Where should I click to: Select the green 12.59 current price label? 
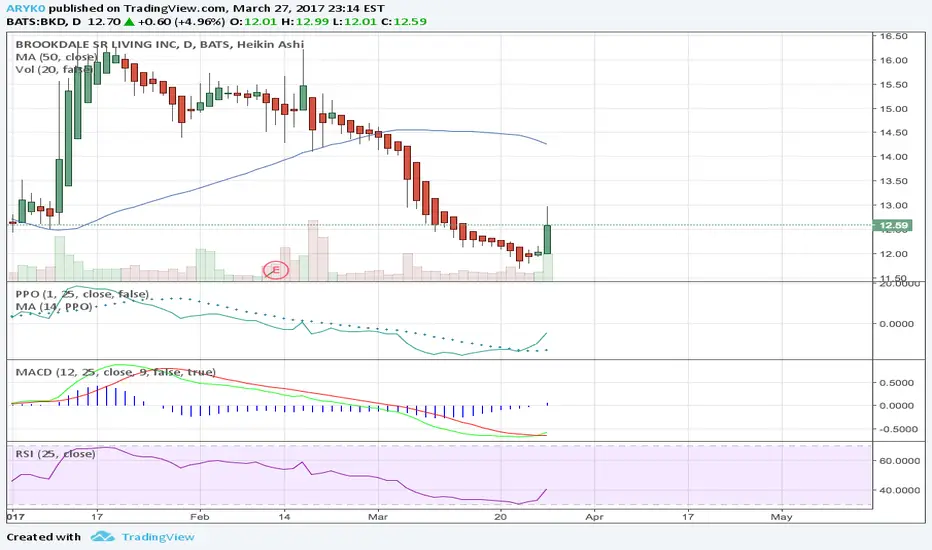point(893,225)
